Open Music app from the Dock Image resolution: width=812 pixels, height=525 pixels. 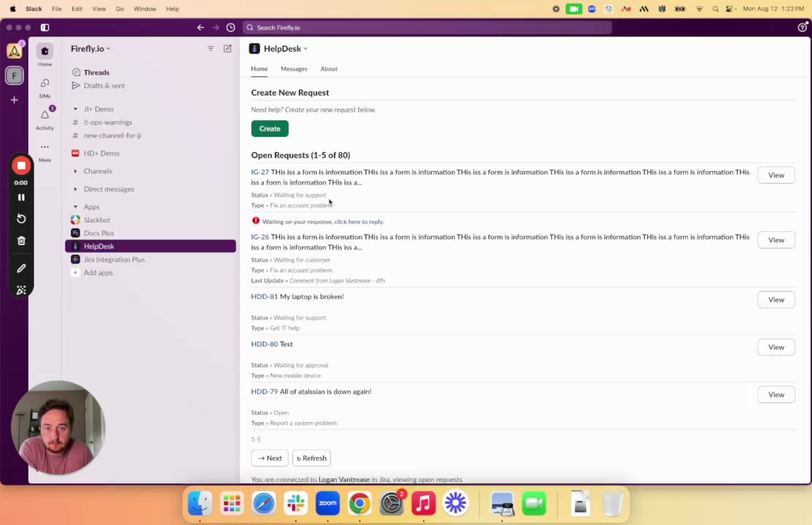423,503
